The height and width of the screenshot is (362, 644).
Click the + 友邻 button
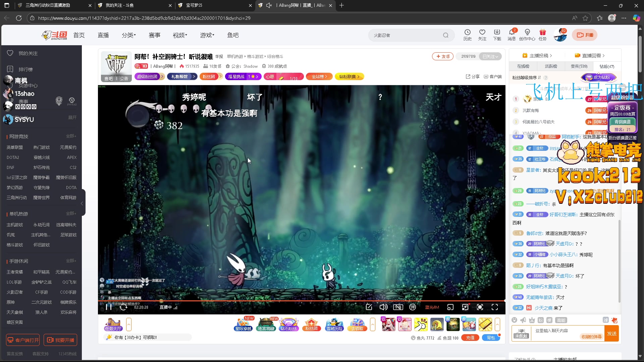443,56
